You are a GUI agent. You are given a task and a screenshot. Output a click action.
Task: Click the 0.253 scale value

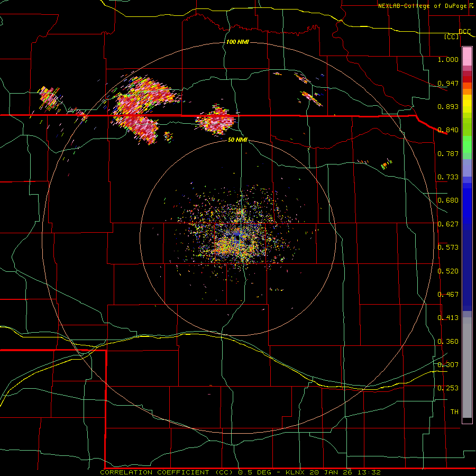(x=448, y=388)
